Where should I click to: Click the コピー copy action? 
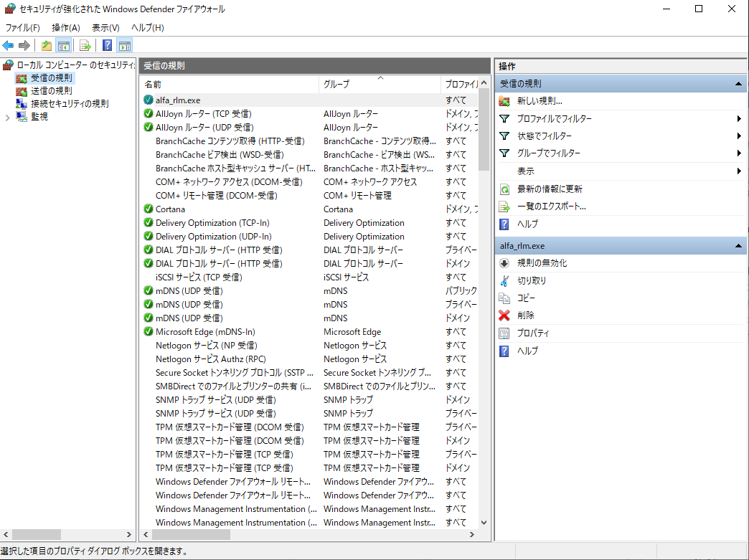point(526,298)
